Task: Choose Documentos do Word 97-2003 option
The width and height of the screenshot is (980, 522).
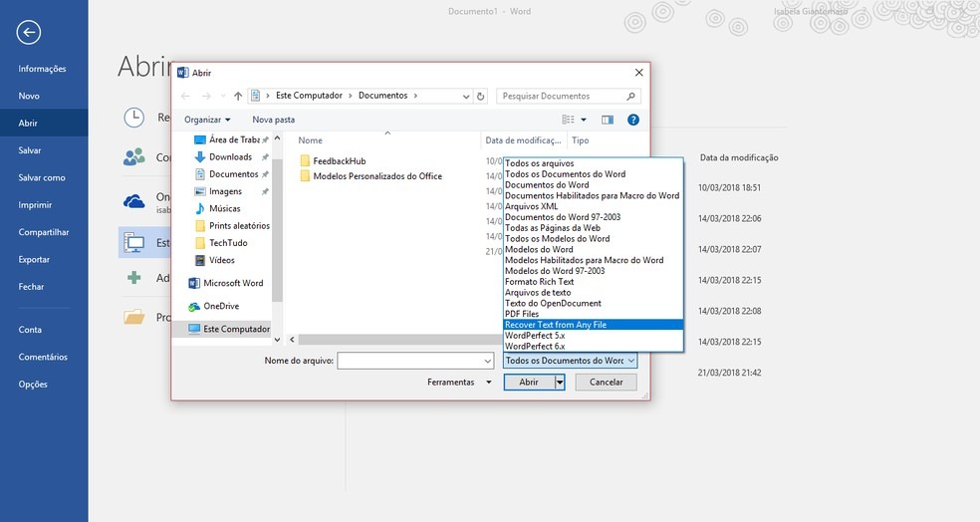Action: (594, 217)
